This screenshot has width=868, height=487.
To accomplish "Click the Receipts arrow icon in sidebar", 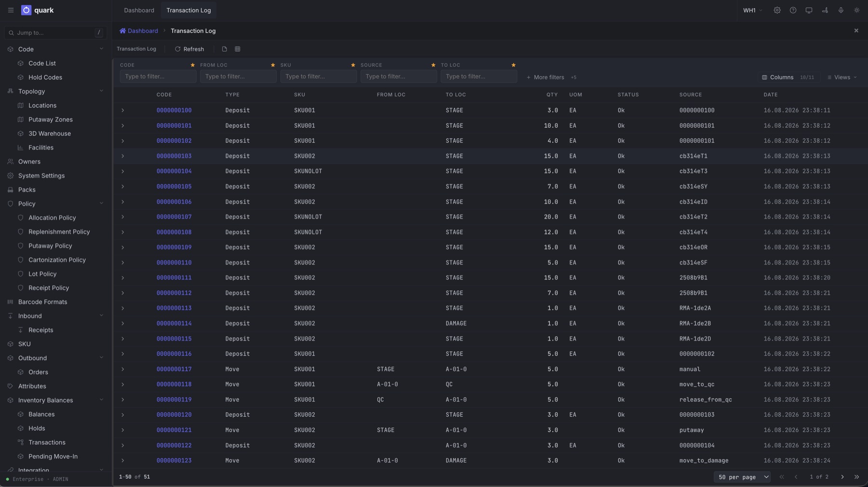I will point(20,330).
